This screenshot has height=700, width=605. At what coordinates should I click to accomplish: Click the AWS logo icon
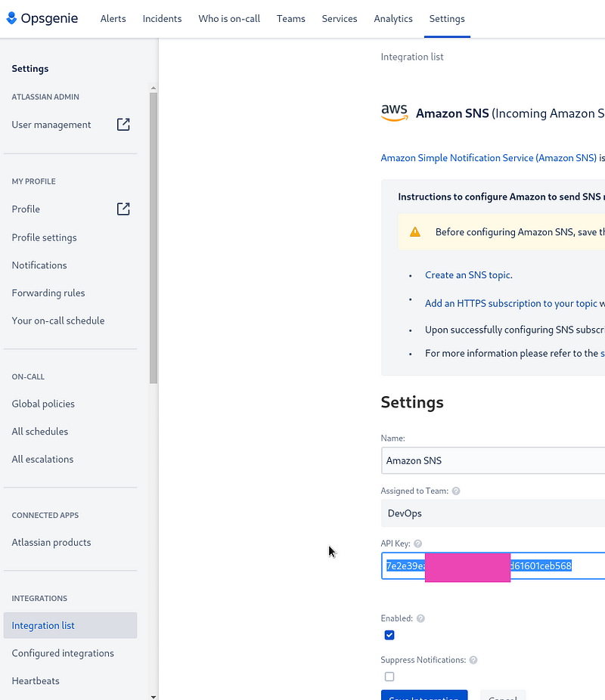click(x=394, y=113)
